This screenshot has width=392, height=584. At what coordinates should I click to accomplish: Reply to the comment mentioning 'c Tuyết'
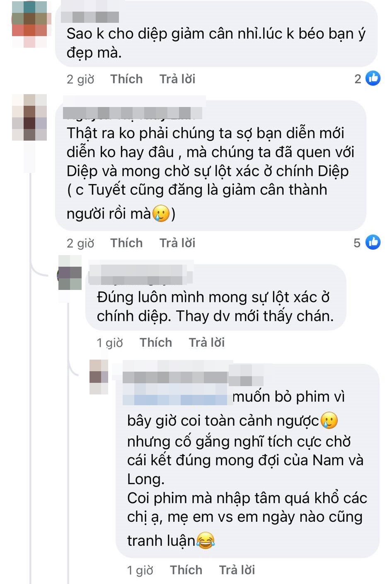(x=177, y=243)
